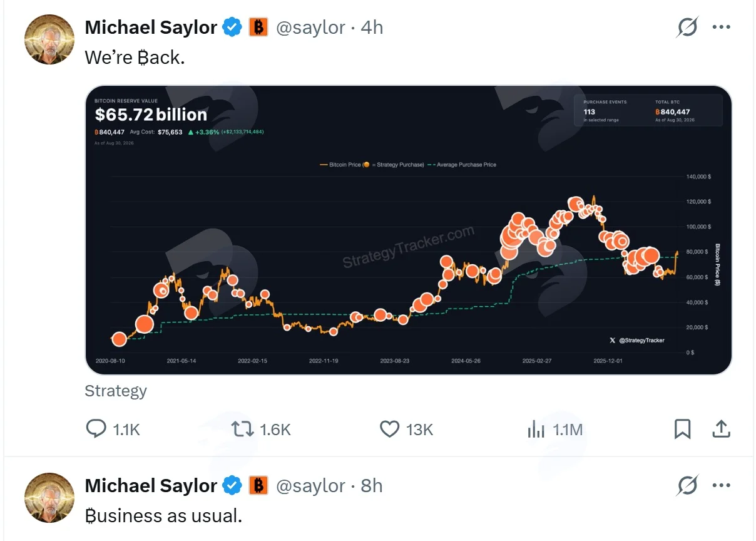Open Michael Saylor avatar on the second tweet
The height and width of the screenshot is (541, 756).
(49, 498)
